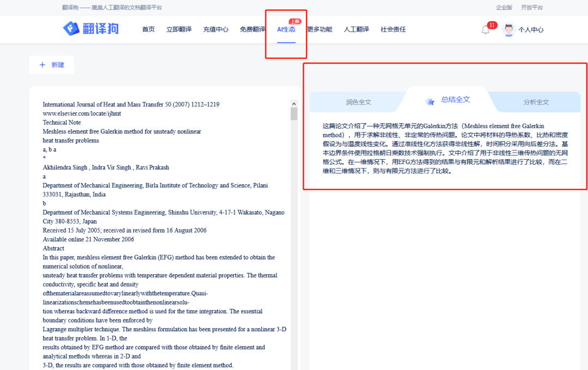
Task: Open 个人中心
Action: pos(531,29)
